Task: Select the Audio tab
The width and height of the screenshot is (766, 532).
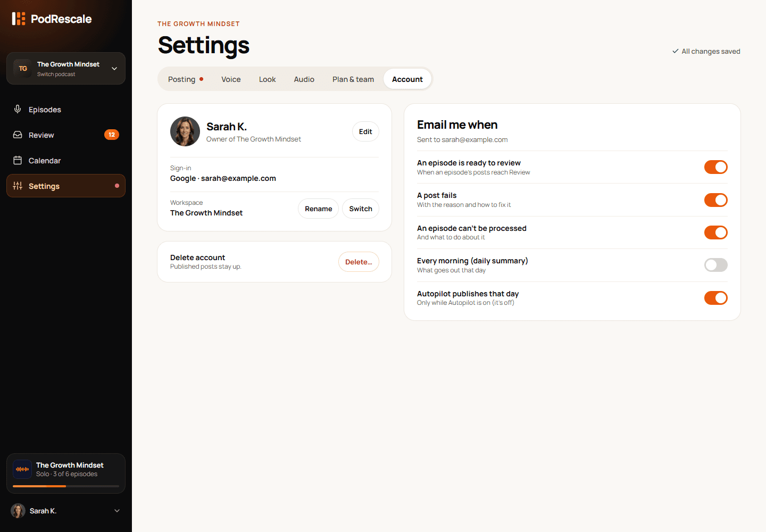Action: (x=304, y=79)
